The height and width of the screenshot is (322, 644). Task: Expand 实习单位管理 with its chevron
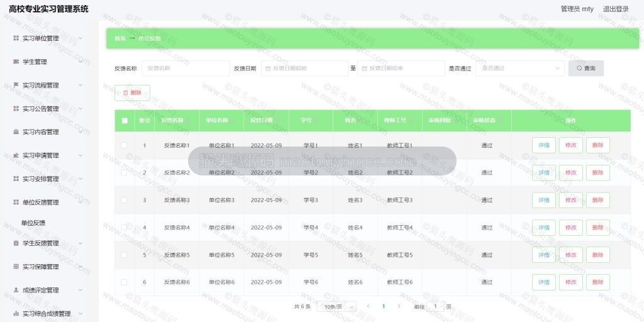pyautogui.click(x=80, y=38)
